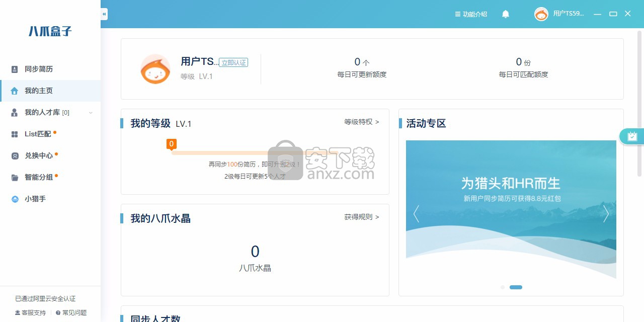This screenshot has height=322, width=644.
Task: Open 智能分组 menu item
Action: (50, 177)
